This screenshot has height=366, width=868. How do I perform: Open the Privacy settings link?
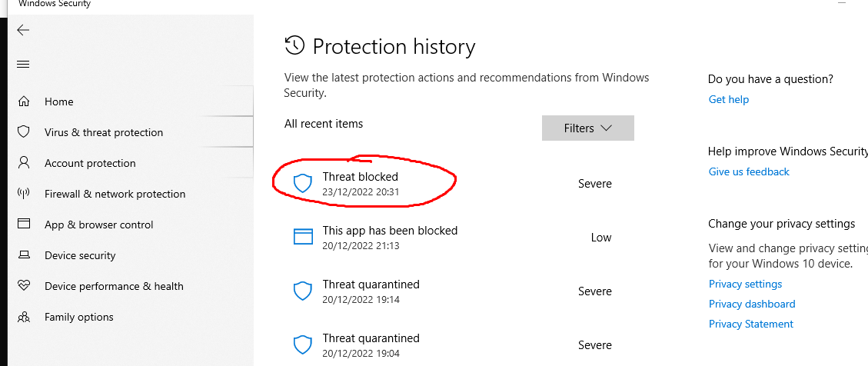tap(745, 284)
